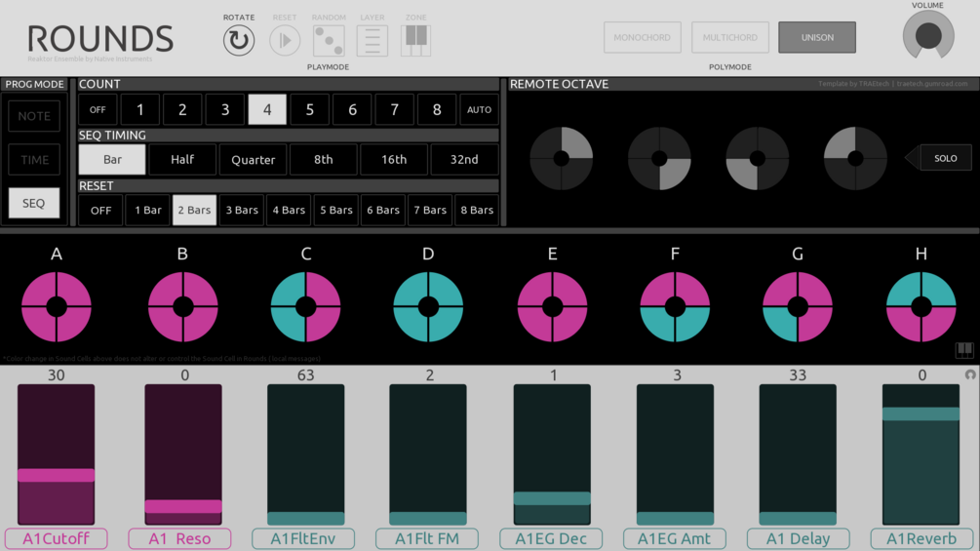Click the Volume knob
Image resolution: width=980 pixels, height=551 pixels.
[x=928, y=36]
